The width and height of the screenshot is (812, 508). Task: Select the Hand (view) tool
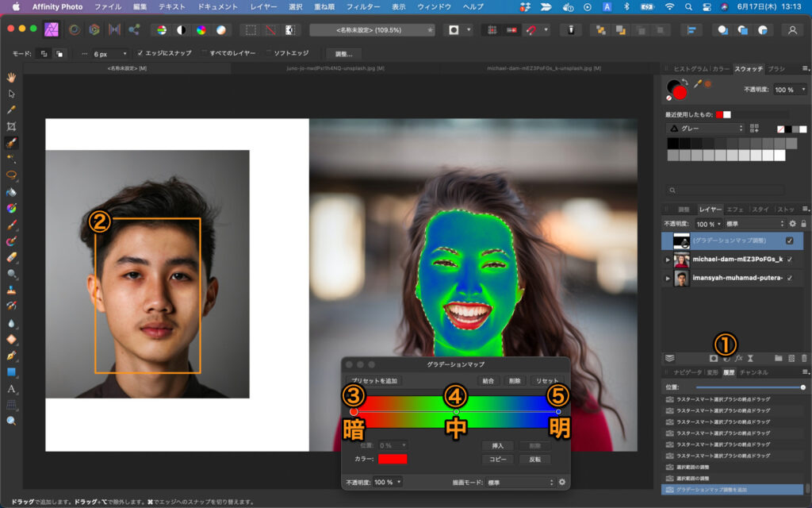pyautogui.click(x=11, y=77)
